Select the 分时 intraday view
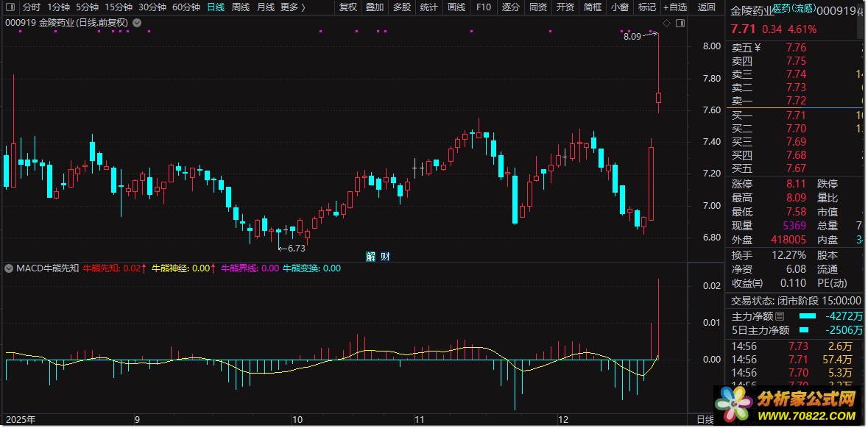The width and height of the screenshot is (868, 428). 32,7
